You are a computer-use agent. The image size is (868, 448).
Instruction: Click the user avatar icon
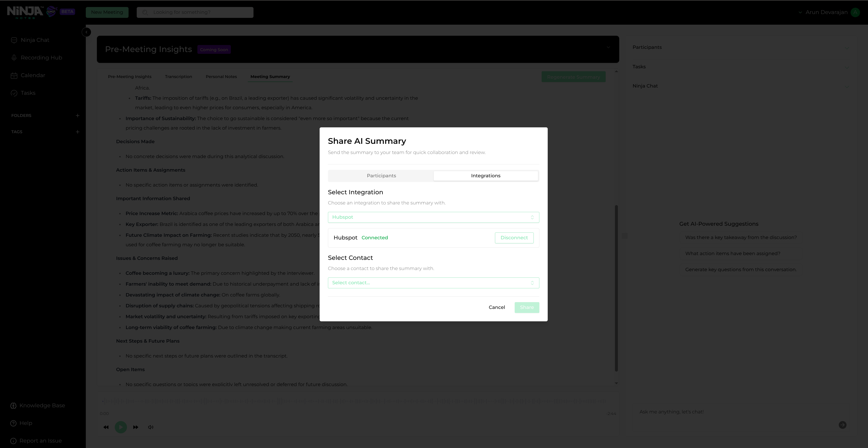pos(855,12)
